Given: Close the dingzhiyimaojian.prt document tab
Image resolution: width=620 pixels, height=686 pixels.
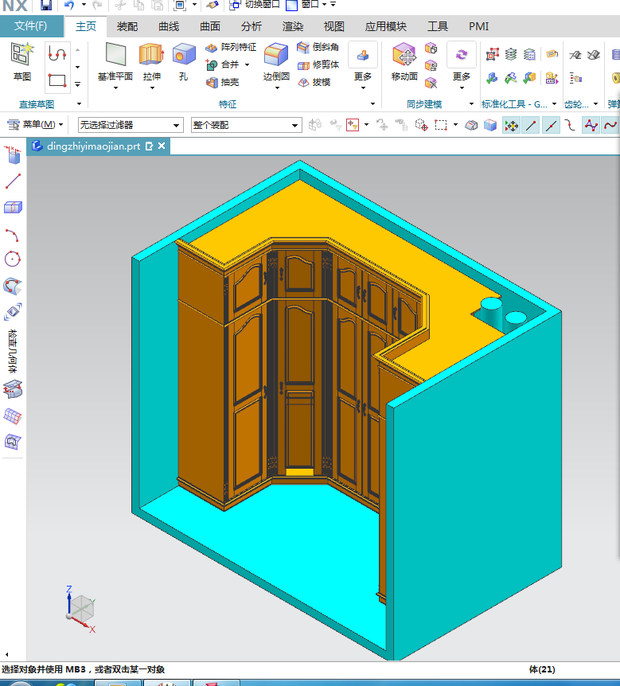Looking at the screenshot, I should (161, 146).
